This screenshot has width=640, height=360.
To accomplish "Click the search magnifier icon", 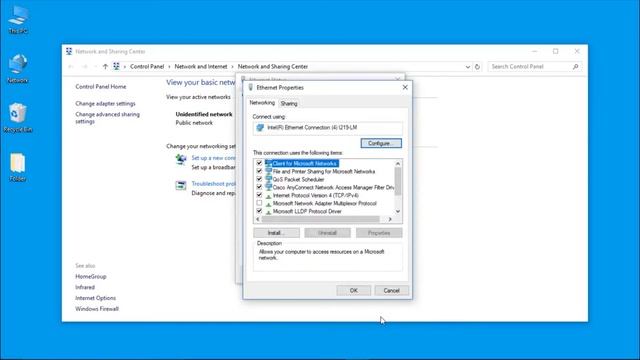I will point(576,67).
